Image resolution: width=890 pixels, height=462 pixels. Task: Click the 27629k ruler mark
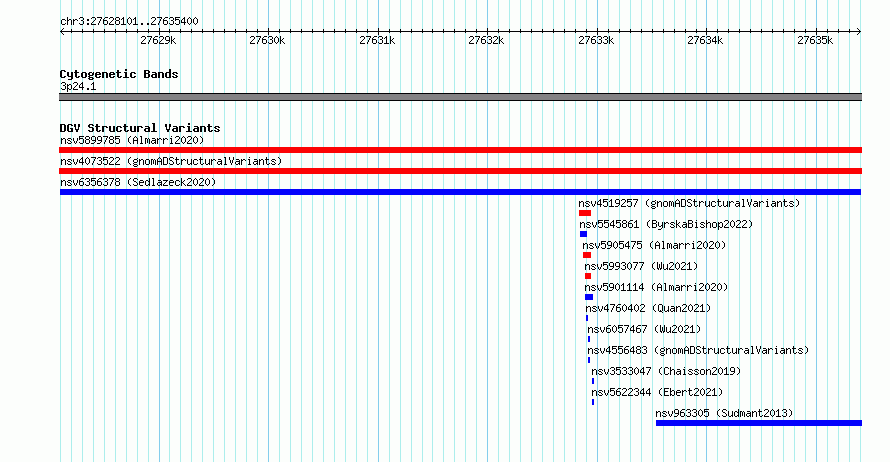158,40
